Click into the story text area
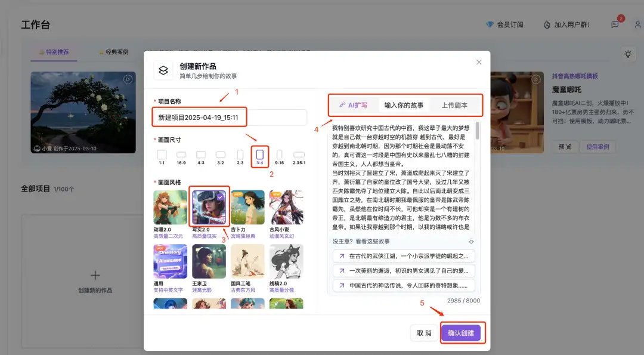 coord(401,178)
